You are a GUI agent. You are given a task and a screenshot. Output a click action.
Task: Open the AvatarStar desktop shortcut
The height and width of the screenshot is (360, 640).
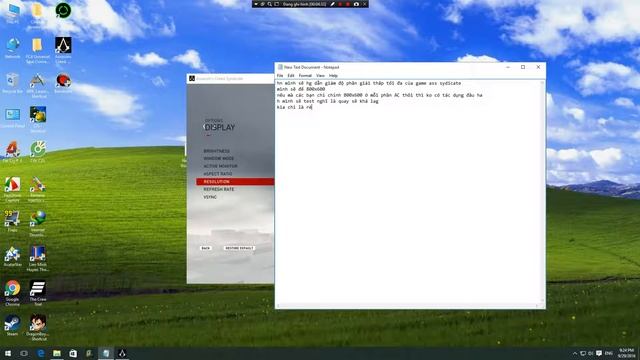[x=12, y=256]
